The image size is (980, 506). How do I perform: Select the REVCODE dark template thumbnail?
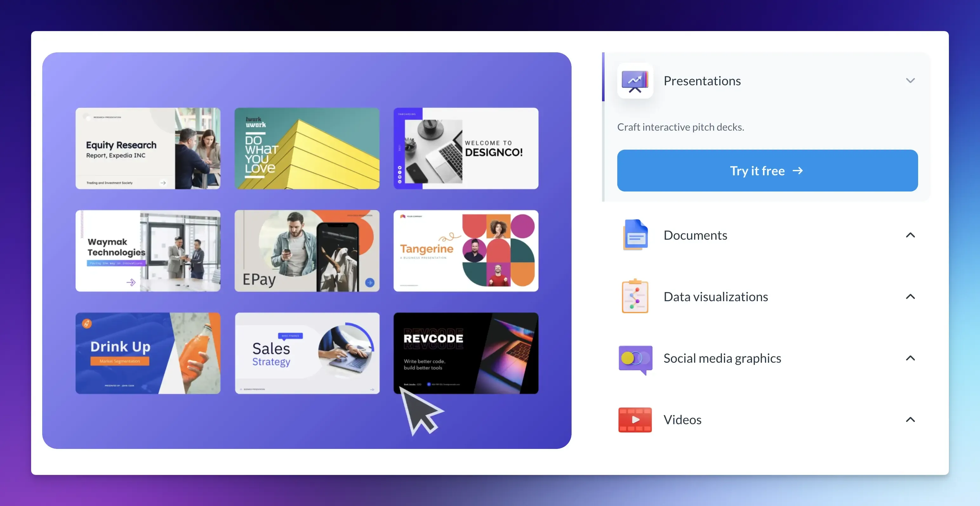[x=466, y=353]
